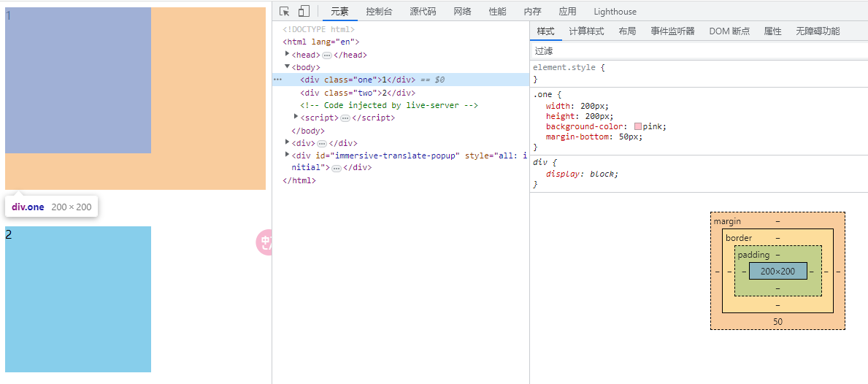
Task: Click the ellipsis badge inside script tag
Action: (x=345, y=118)
